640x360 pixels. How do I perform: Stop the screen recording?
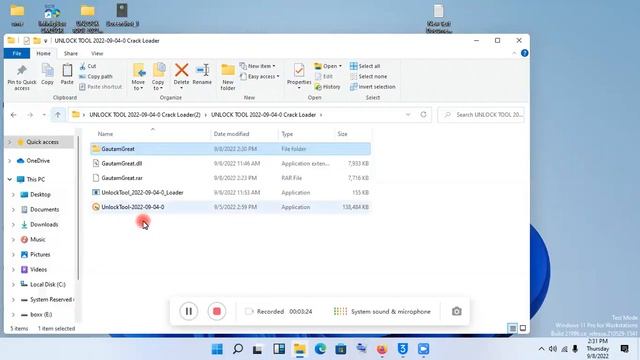coord(217,311)
